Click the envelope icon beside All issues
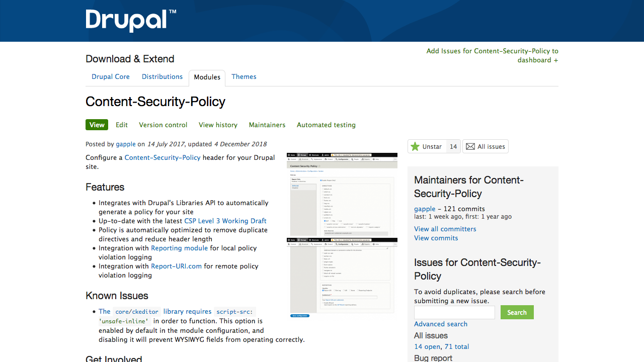Screen dimensions: 644x362 (x=470, y=146)
